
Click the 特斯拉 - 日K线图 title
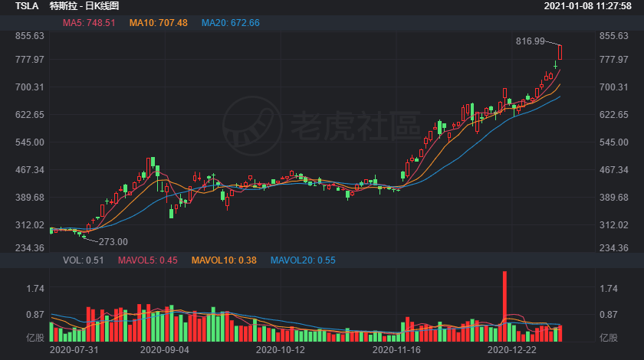[84, 6]
